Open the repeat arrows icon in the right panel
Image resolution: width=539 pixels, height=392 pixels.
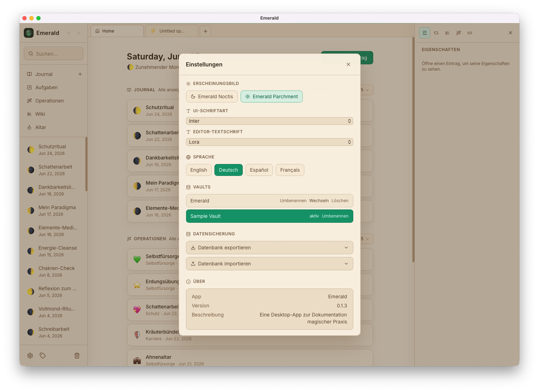coord(436,33)
